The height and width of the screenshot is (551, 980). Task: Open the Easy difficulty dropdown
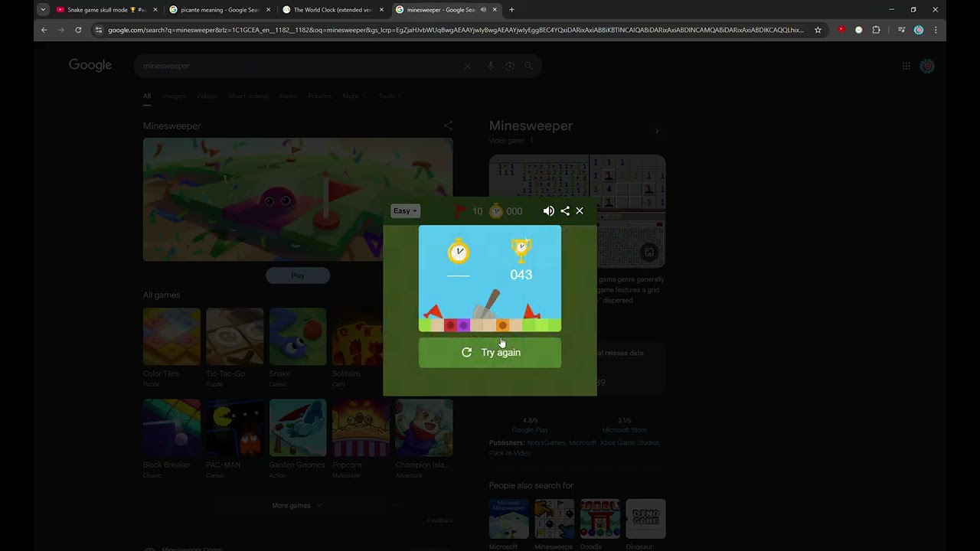click(405, 211)
